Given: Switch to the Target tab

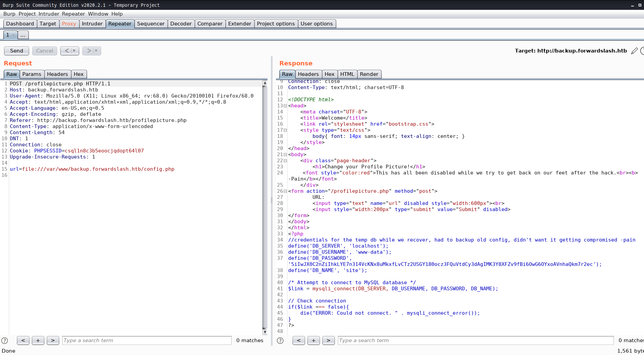Looking at the screenshot, I should (x=48, y=24).
